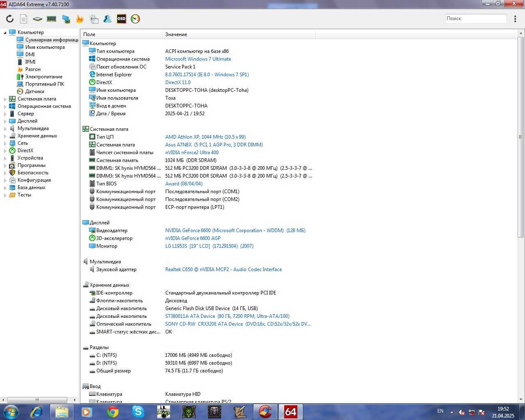Open the Windows Start button
Screen dimensions: 525x420
11,412
